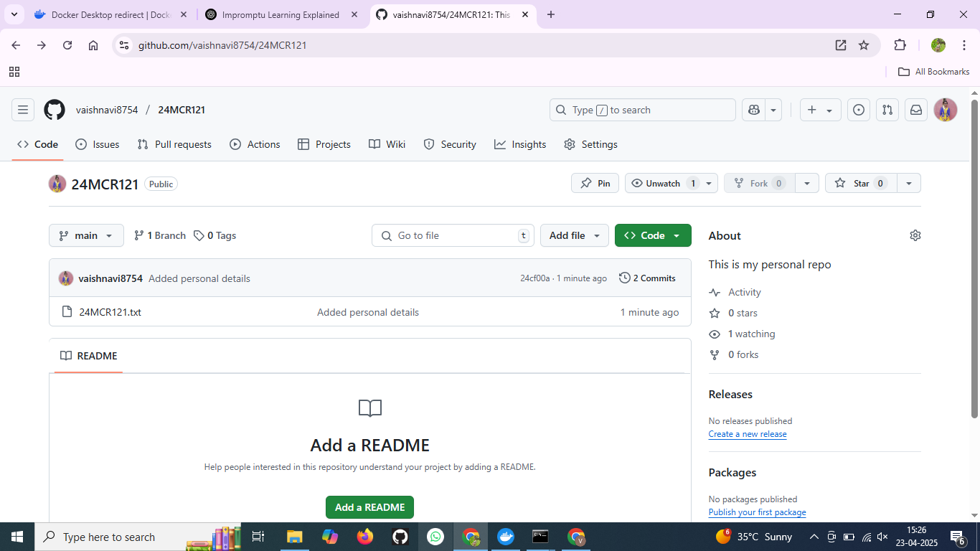Viewport: 980px width, 551px height.
Task: Focus the Go to file field
Action: tap(453, 235)
